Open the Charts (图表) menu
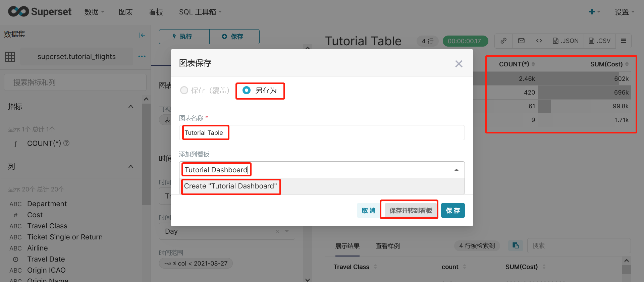The image size is (644, 282). (x=126, y=12)
